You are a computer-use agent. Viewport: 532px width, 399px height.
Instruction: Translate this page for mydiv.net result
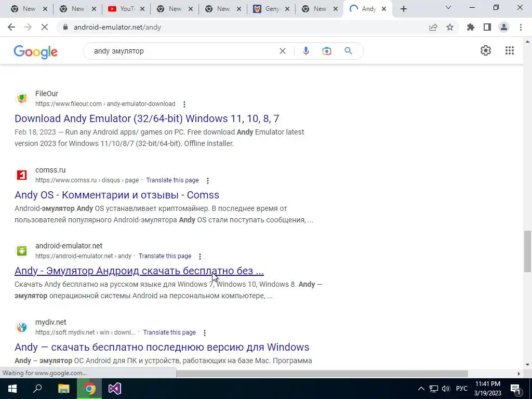[x=169, y=332]
